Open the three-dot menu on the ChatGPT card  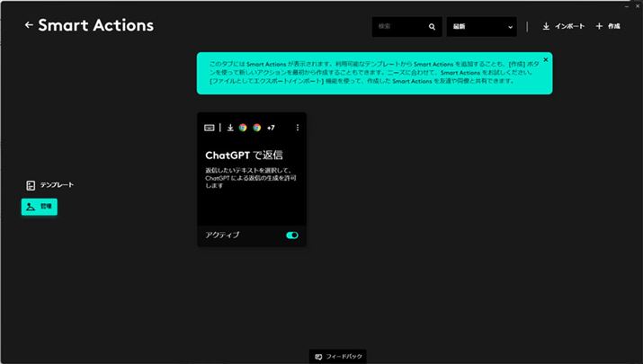298,128
